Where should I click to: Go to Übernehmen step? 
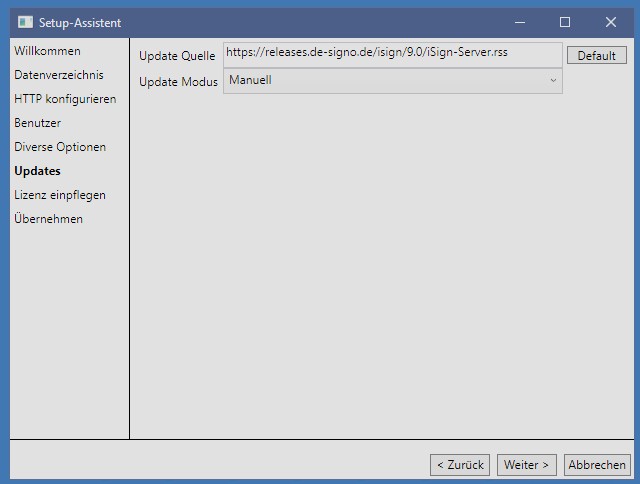49,219
